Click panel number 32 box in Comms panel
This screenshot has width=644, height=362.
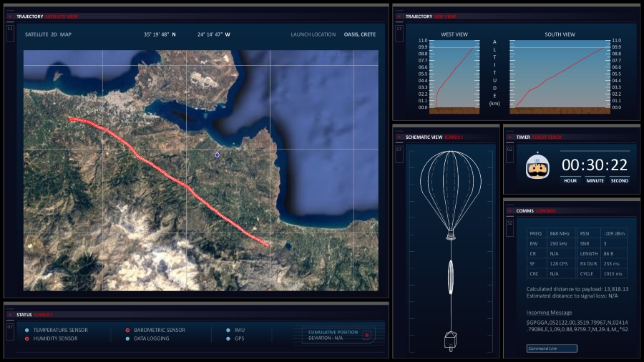pyautogui.click(x=509, y=228)
